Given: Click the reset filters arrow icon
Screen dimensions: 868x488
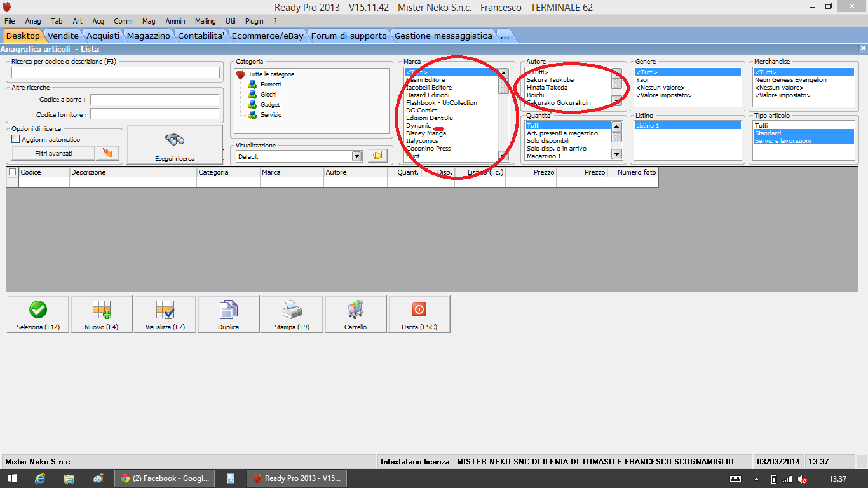Looking at the screenshot, I should tap(107, 153).
